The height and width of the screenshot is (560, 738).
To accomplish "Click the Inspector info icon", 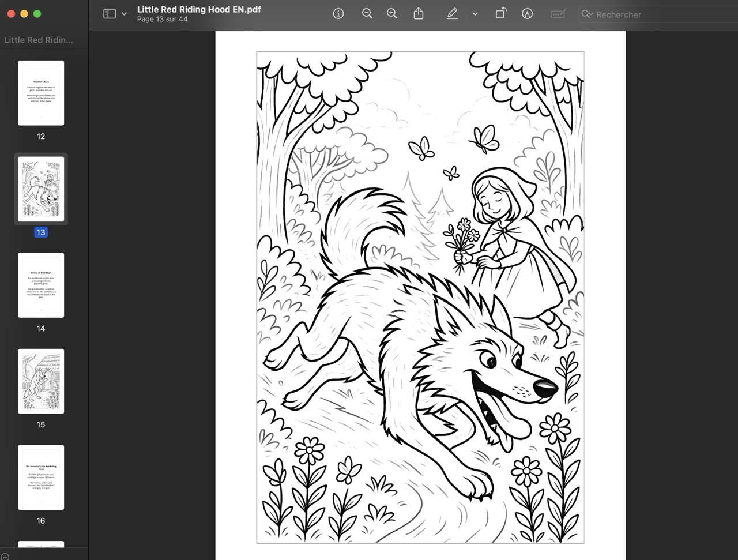I will pos(338,14).
